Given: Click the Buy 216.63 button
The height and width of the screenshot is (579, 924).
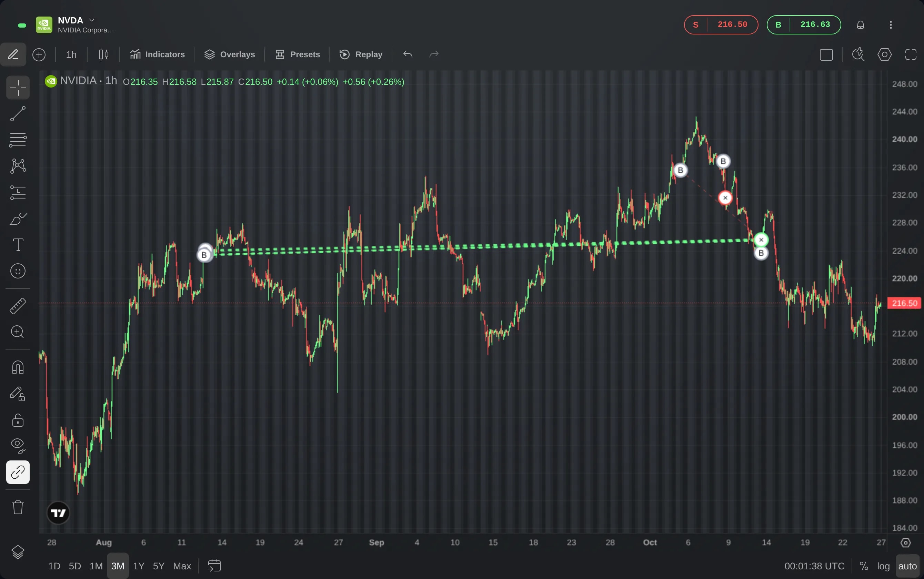Looking at the screenshot, I should [x=803, y=24].
